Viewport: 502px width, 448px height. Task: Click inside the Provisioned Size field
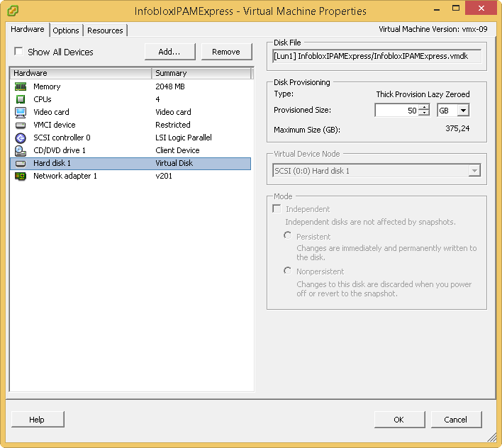point(396,111)
